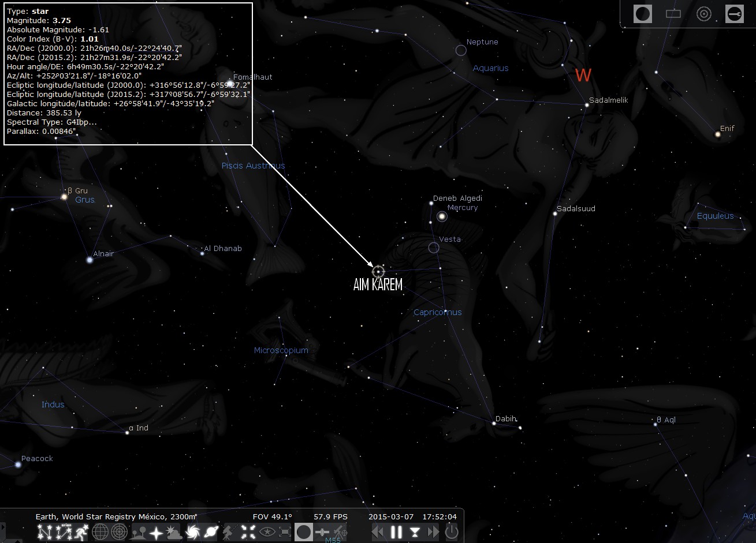The width and height of the screenshot is (756, 543).
Task: Toggle constellation art figures
Action: pos(81,532)
